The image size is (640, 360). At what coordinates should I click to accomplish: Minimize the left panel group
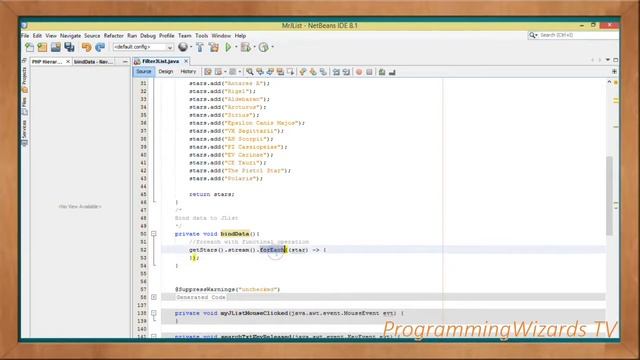(125, 62)
